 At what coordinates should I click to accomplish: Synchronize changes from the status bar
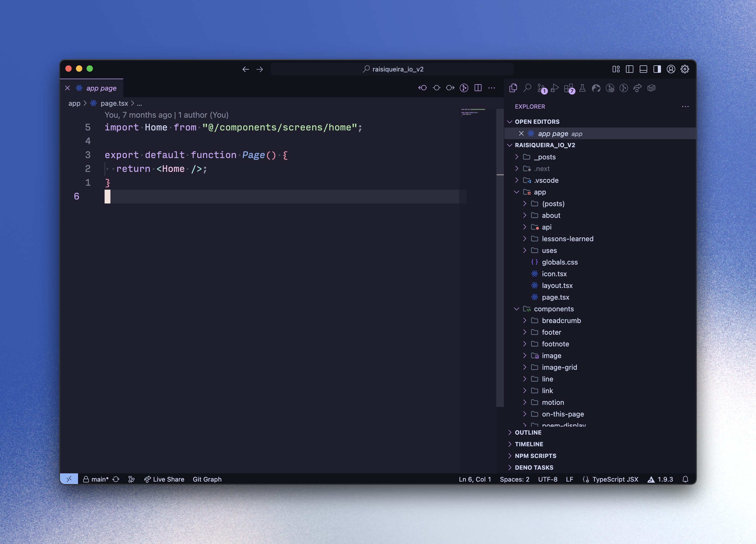pos(116,479)
